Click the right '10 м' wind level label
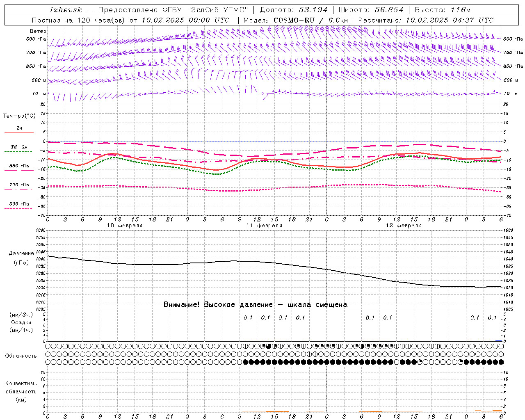This screenshot has height=420, width=525. pyautogui.click(x=510, y=94)
